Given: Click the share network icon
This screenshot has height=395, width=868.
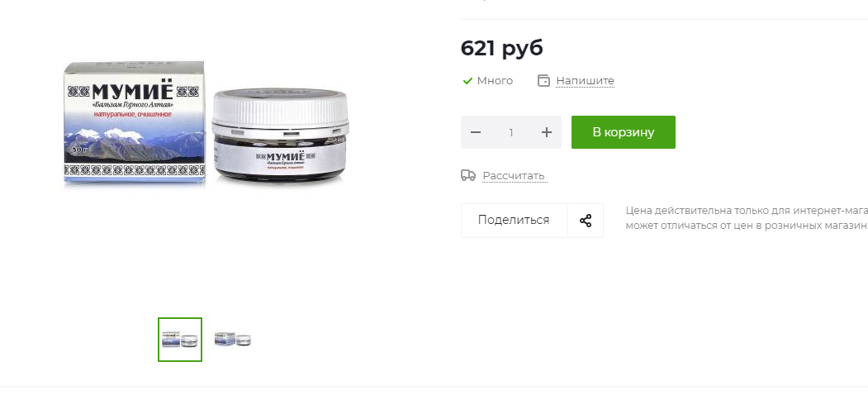Looking at the screenshot, I should click(x=585, y=221).
